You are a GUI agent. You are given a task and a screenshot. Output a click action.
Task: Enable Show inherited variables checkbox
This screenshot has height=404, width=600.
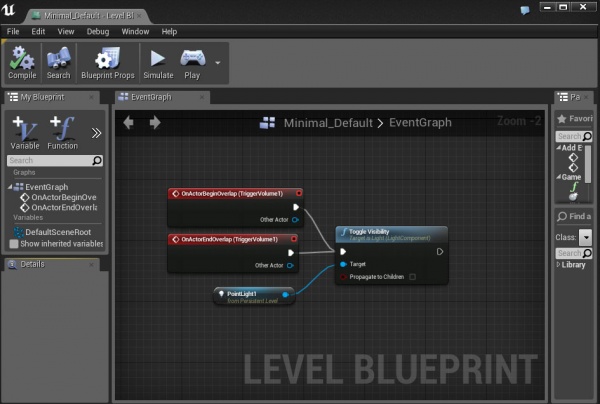[14, 244]
